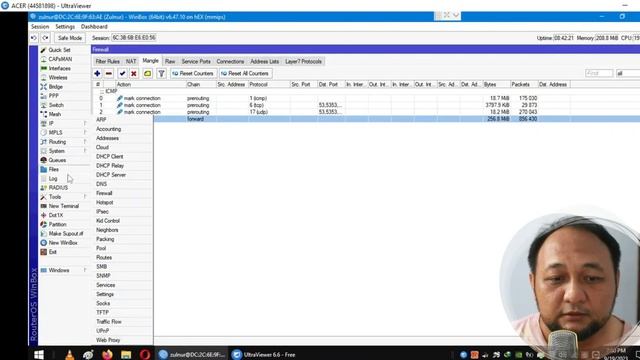Open Quick Set in sidebar

point(59,50)
